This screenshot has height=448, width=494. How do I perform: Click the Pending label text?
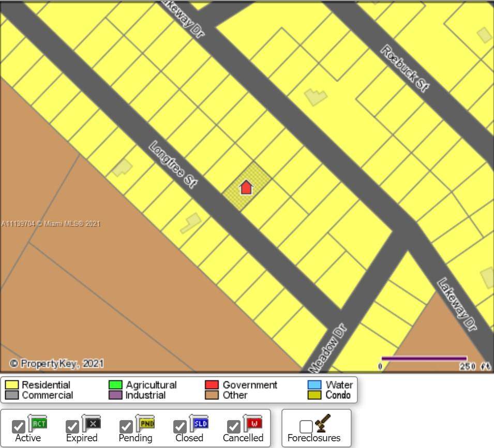click(136, 438)
